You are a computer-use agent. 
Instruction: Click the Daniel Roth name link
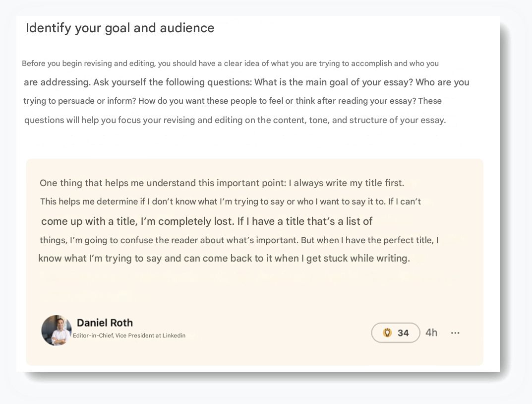coord(105,323)
